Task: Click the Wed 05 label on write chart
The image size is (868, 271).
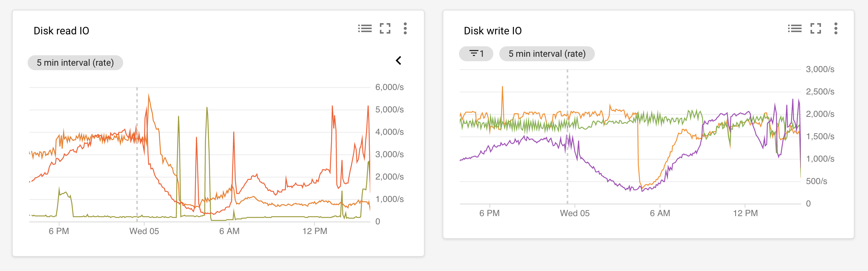Action: 575,213
